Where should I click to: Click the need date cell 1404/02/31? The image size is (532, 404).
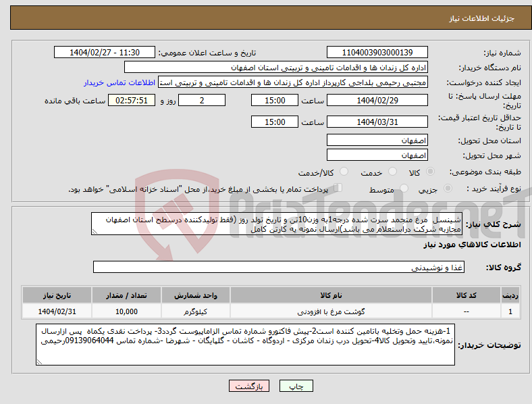(x=57, y=311)
